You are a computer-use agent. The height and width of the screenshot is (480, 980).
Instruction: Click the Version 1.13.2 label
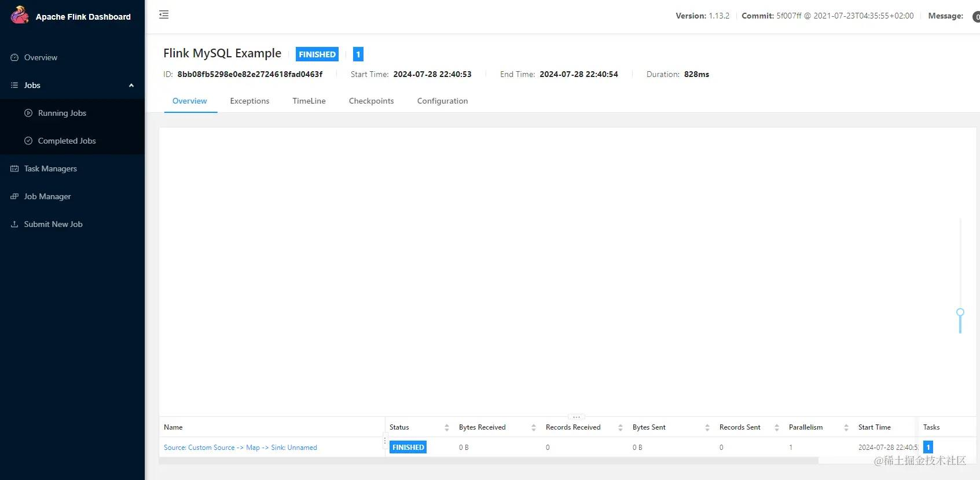point(702,16)
